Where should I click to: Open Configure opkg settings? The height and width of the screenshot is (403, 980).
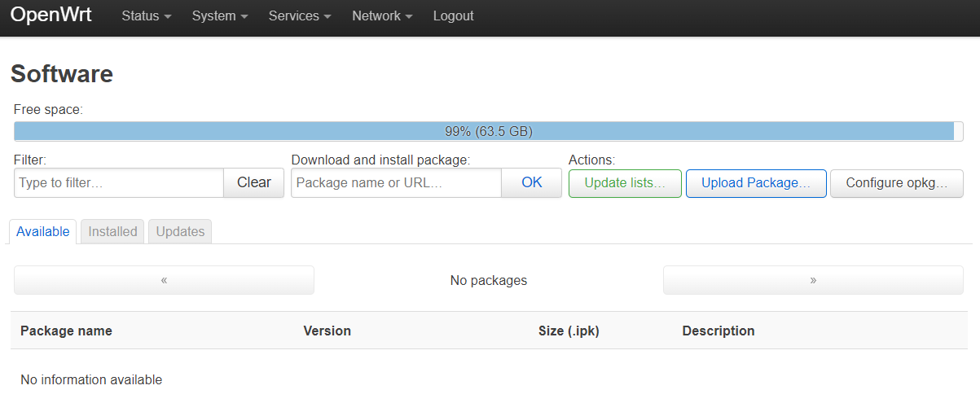tap(897, 183)
